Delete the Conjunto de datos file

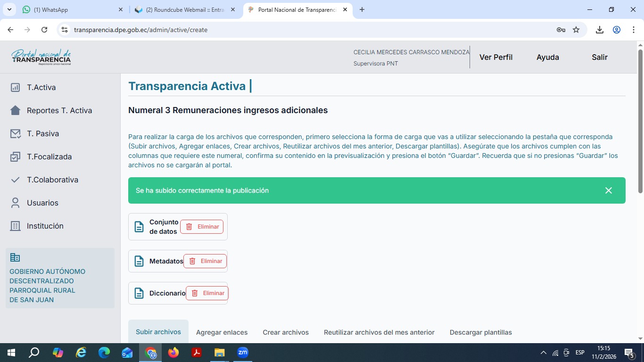point(202,227)
